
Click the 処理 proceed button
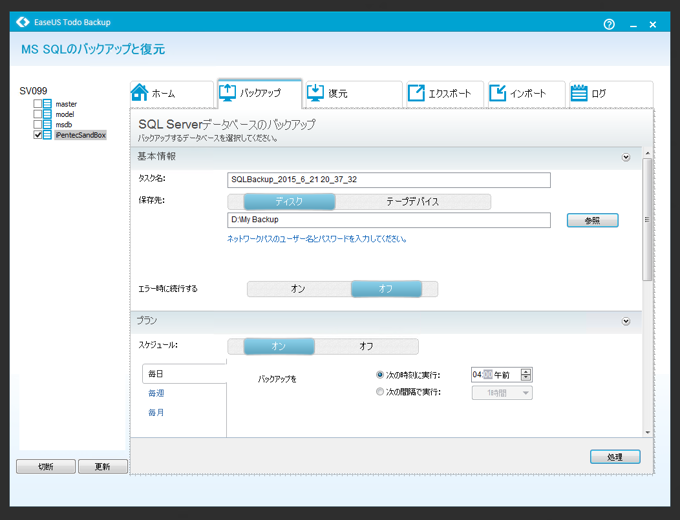coord(615,457)
